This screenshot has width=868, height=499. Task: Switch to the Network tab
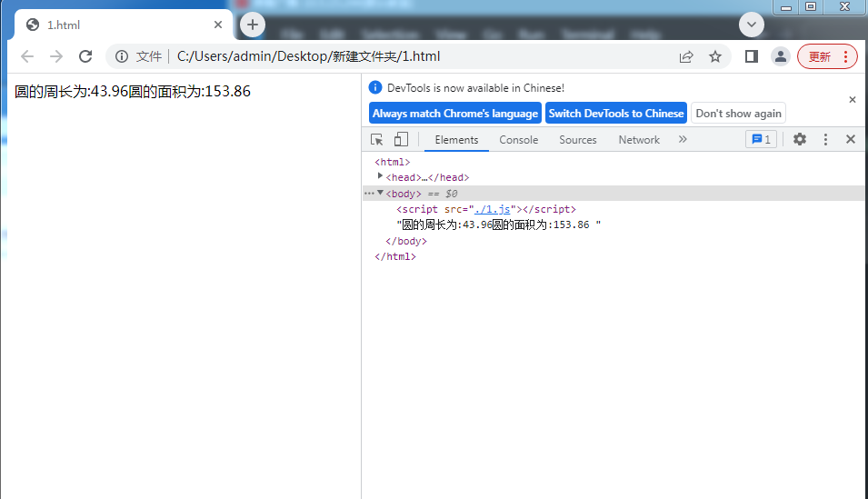(639, 140)
